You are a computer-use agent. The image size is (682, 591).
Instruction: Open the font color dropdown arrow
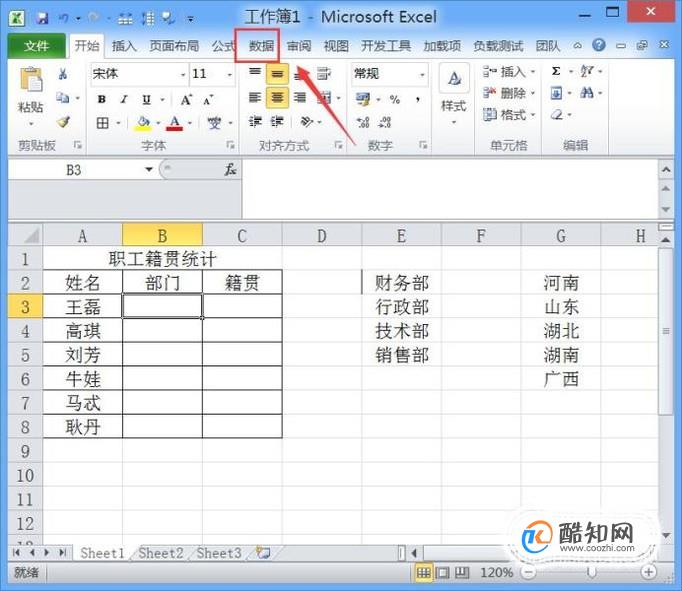point(190,124)
